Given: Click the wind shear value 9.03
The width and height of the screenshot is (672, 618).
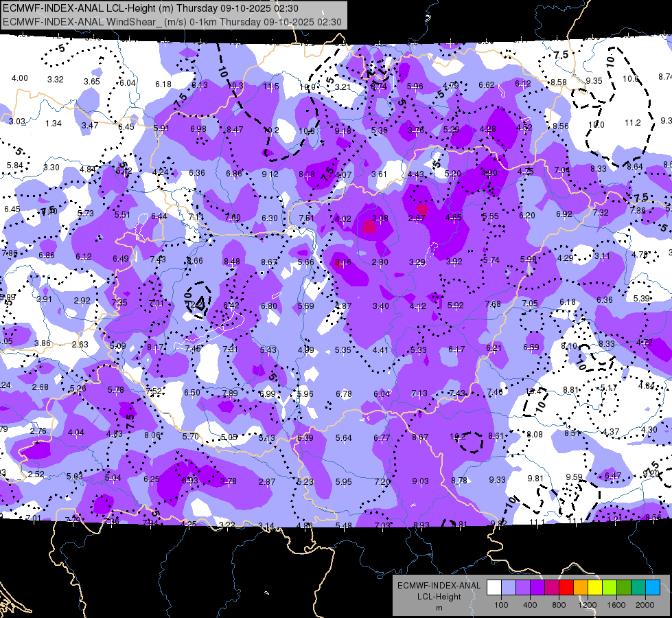Looking at the screenshot, I should 420,481.
